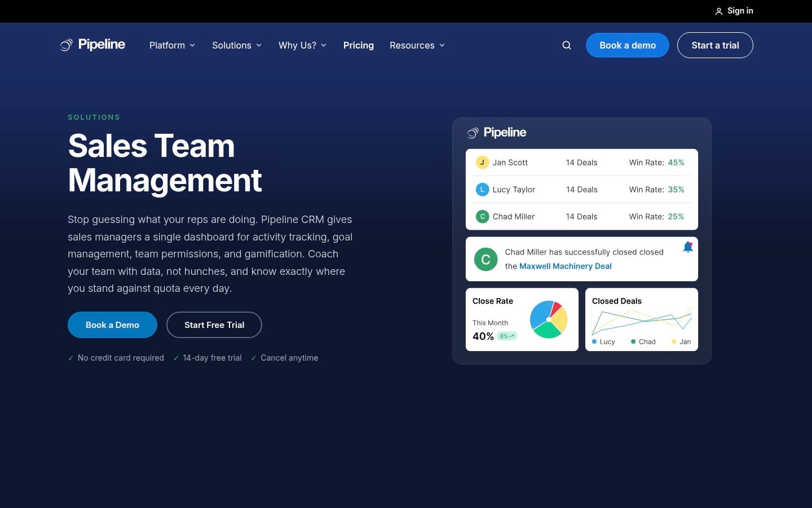Click the 14 Deals value for Jan Scott

(581, 163)
